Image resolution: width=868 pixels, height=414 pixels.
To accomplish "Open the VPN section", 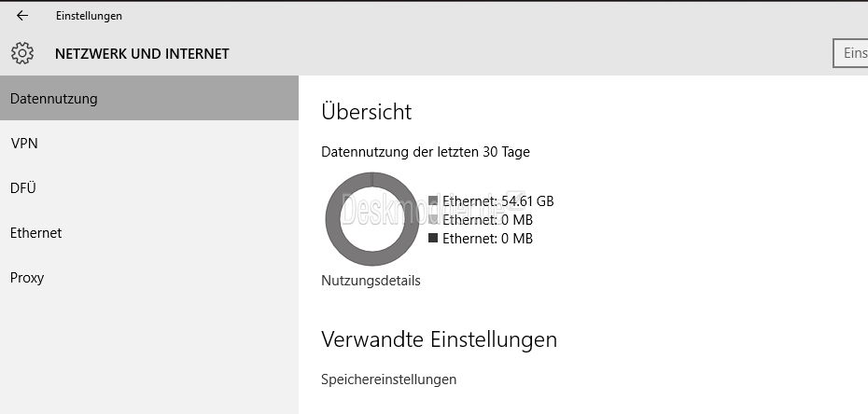I will [x=149, y=144].
